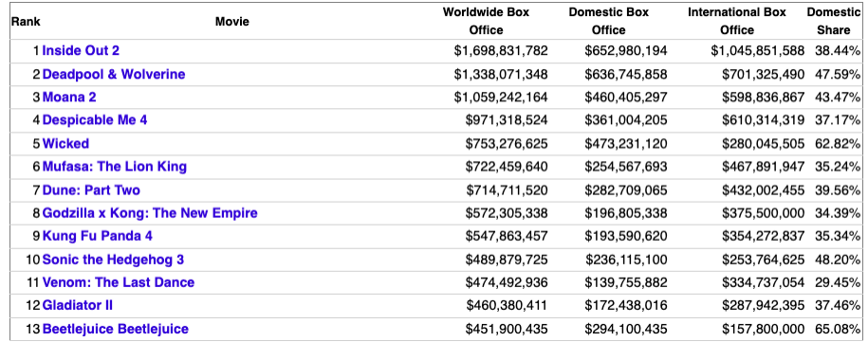Open Mufasa: The Lion King link

pyautogui.click(x=115, y=167)
